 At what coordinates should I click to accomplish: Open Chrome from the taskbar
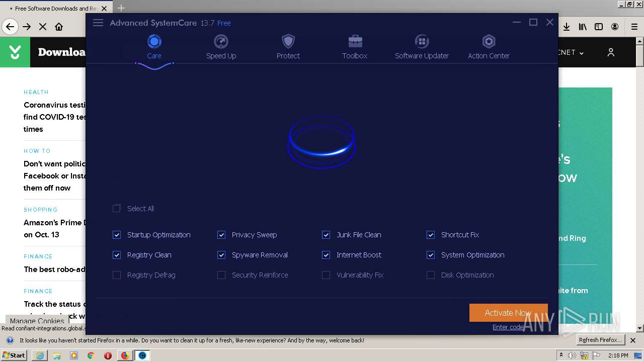[91, 355]
